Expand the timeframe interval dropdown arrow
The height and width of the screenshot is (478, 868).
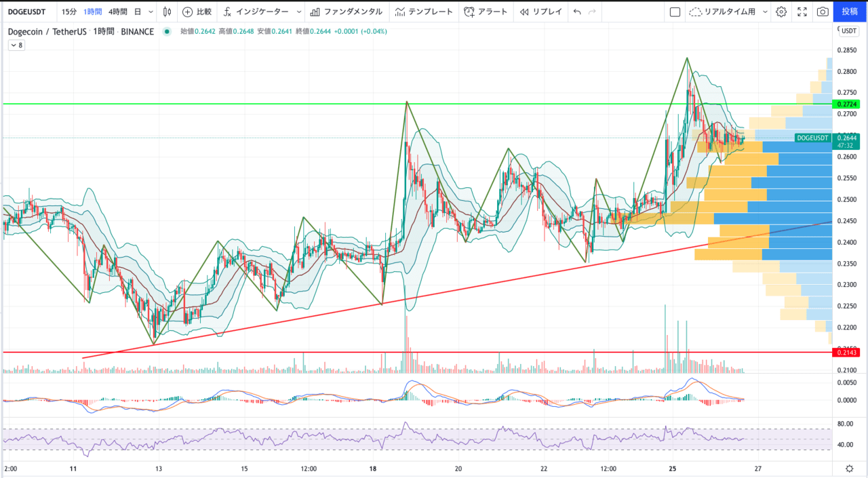149,12
